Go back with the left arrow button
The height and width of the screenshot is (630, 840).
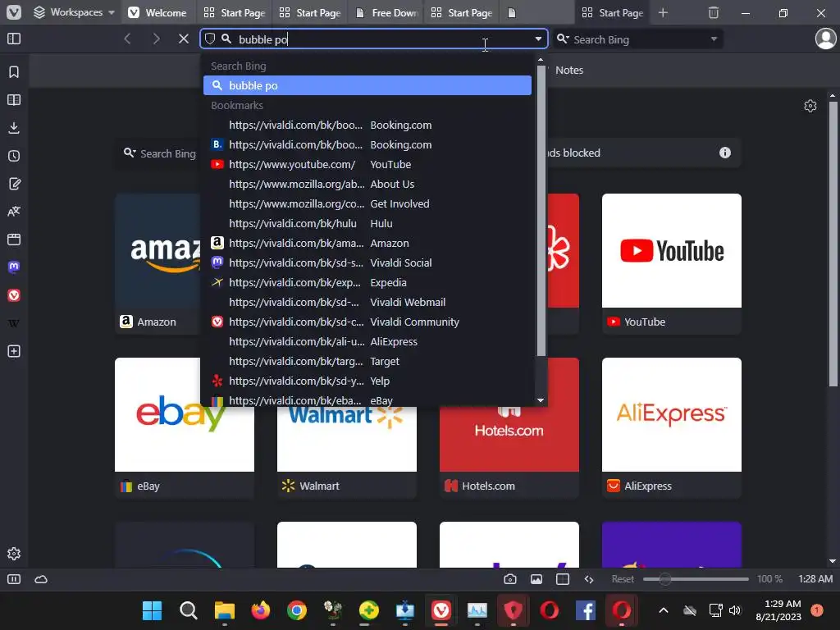coord(127,39)
